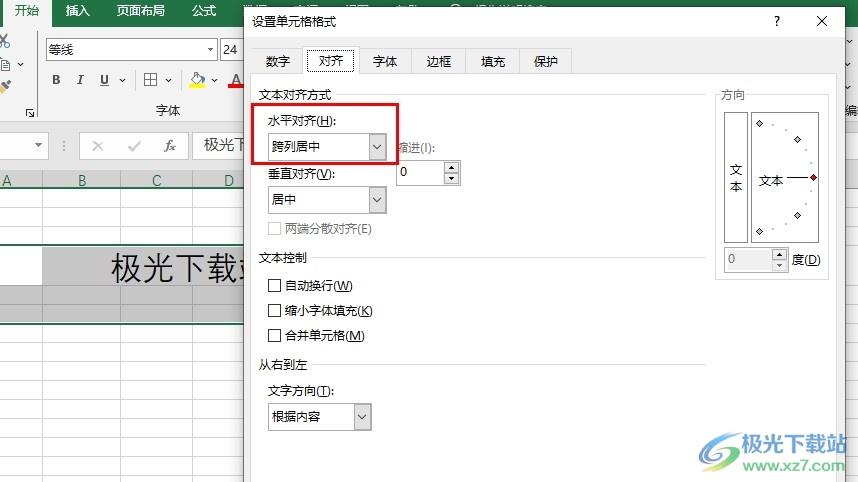The image size is (858, 482).
Task: Toggle Bold formatting in the ribbon
Action: click(x=56, y=80)
